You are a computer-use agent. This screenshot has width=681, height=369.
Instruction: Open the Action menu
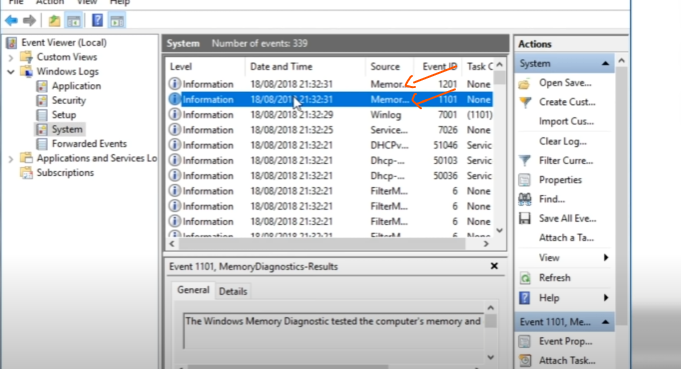pyautogui.click(x=50, y=2)
